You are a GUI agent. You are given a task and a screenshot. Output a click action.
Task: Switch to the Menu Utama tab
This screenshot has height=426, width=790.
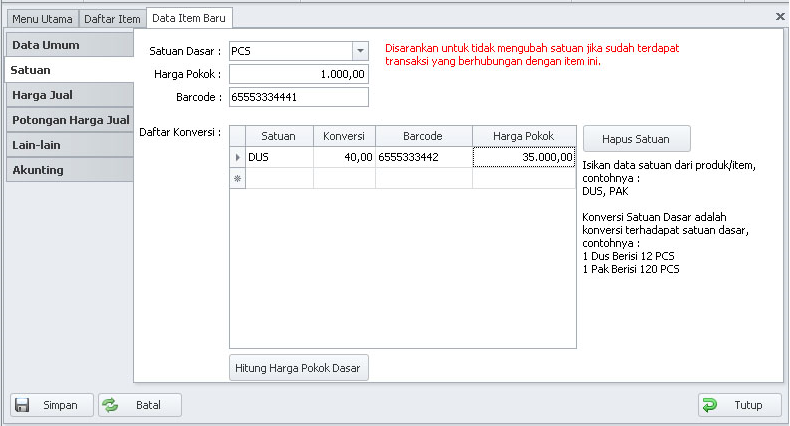click(42, 19)
